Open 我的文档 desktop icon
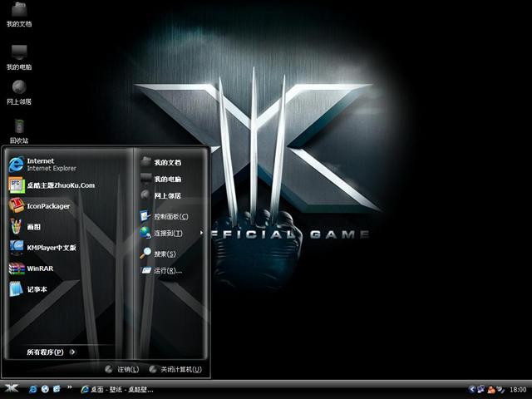The width and height of the screenshot is (532, 399). pyautogui.click(x=18, y=12)
